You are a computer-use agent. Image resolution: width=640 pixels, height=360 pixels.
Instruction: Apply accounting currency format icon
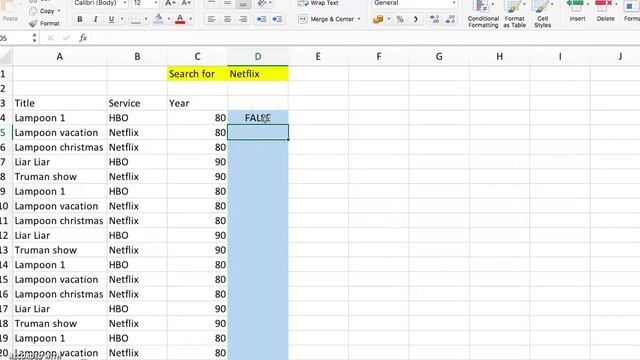(x=378, y=19)
